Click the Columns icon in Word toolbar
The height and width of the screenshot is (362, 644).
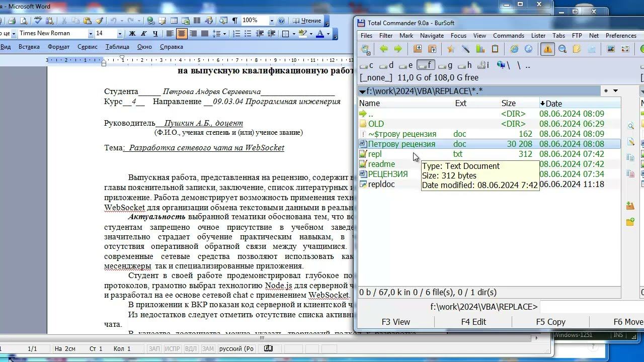(x=198, y=21)
